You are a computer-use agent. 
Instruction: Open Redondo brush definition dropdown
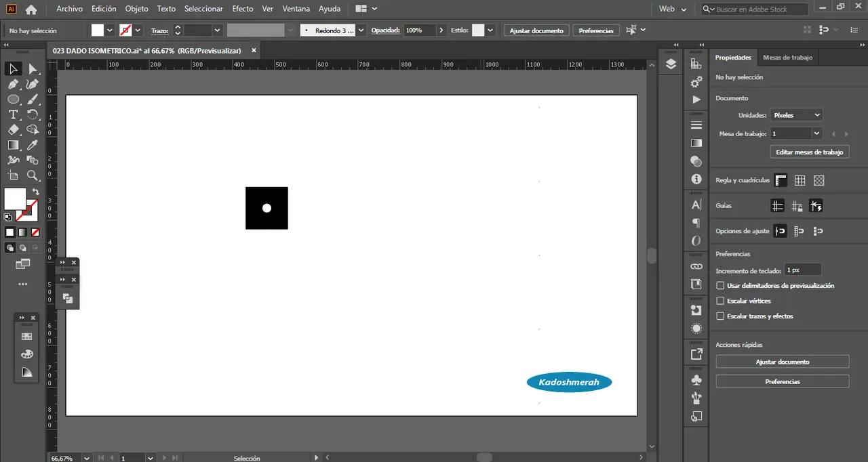361,30
